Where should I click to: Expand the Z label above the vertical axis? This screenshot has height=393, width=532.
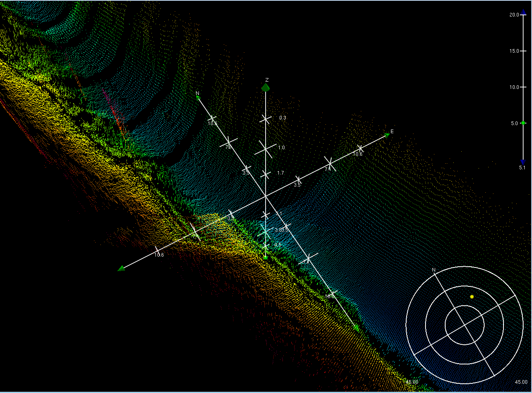click(266, 80)
